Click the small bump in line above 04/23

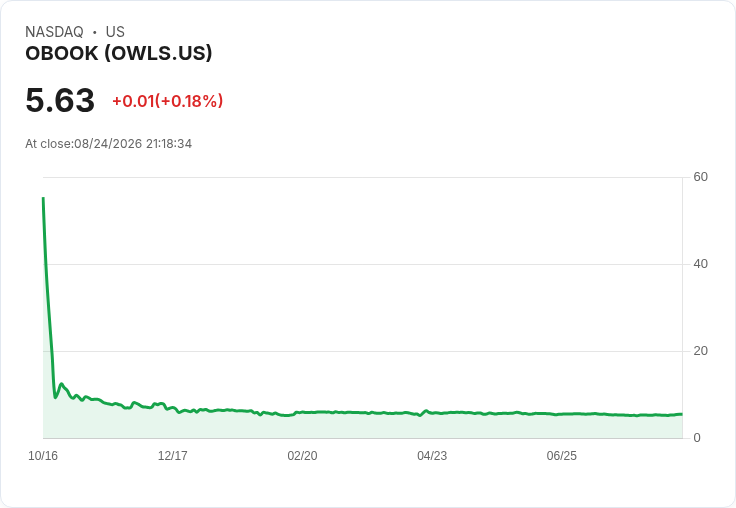pyautogui.click(x=426, y=411)
